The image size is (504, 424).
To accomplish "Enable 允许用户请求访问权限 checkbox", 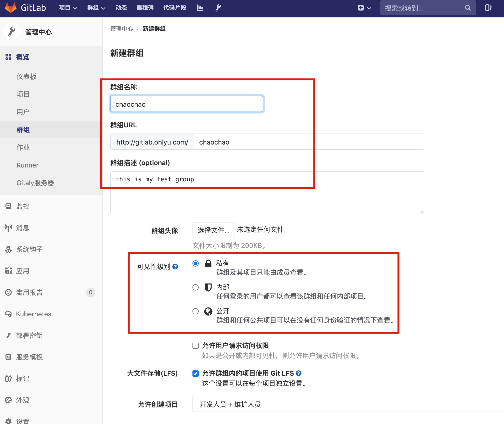I will (x=195, y=346).
